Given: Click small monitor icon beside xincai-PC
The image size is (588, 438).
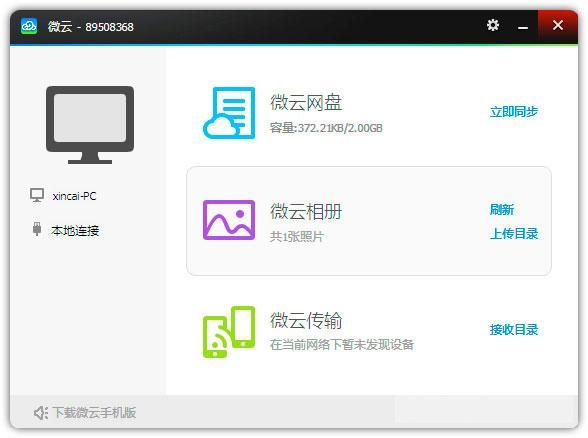Looking at the screenshot, I should pyautogui.click(x=37, y=195).
